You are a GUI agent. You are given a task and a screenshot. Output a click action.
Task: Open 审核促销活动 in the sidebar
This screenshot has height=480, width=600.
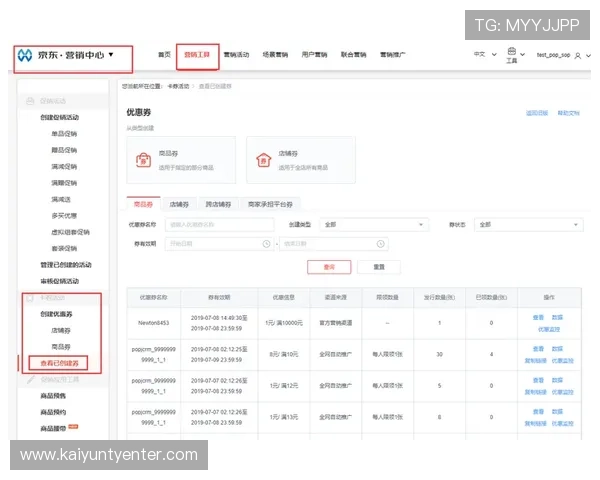coord(60,281)
